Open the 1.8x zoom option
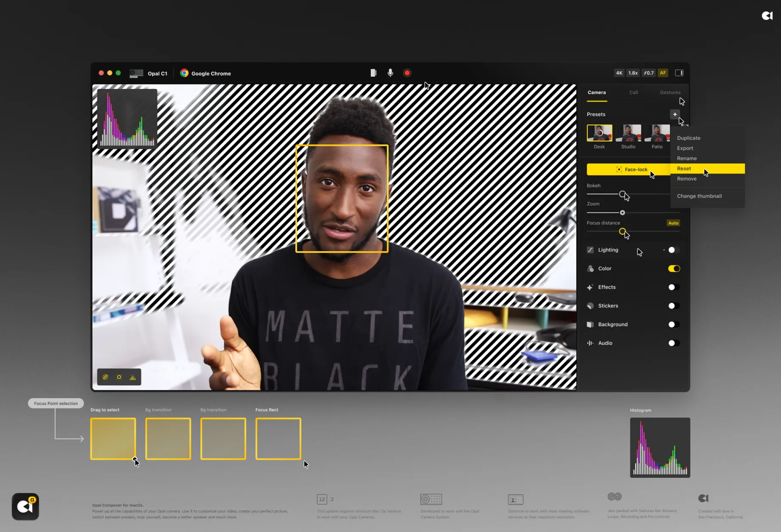 click(633, 73)
